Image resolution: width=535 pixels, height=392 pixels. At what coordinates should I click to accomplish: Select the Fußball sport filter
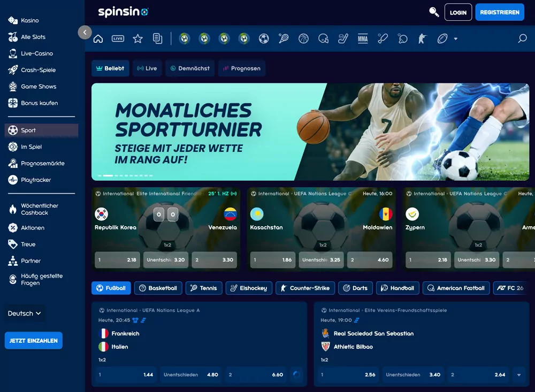[x=111, y=288]
